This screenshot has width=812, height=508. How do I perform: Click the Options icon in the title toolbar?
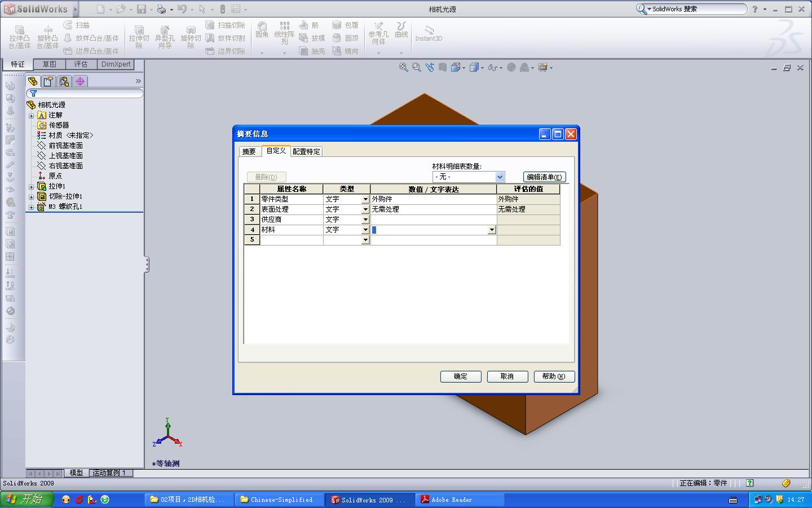pyautogui.click(x=236, y=9)
